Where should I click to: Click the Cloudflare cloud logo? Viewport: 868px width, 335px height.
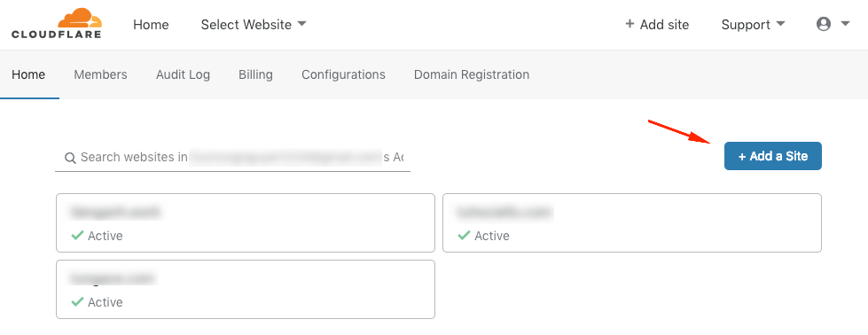click(x=57, y=23)
